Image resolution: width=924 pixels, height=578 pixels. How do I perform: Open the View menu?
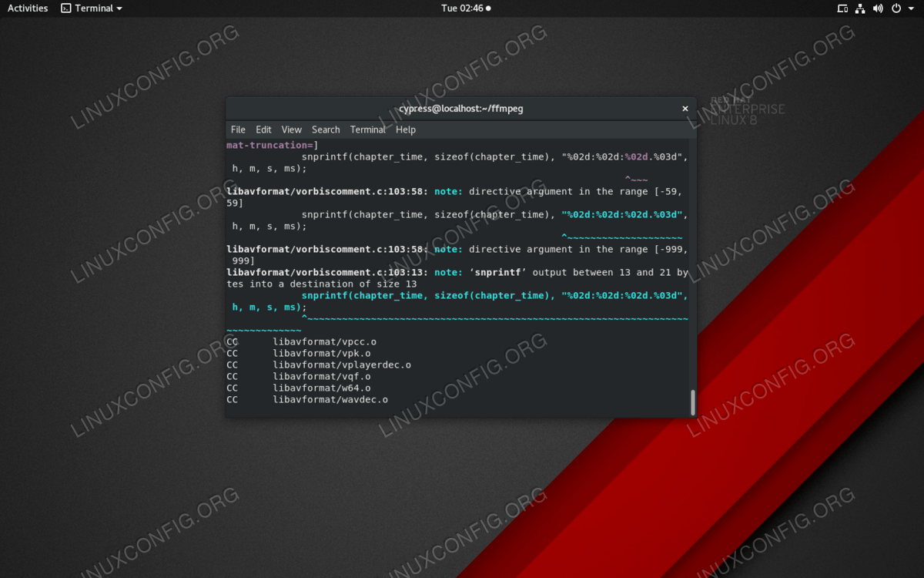291,129
